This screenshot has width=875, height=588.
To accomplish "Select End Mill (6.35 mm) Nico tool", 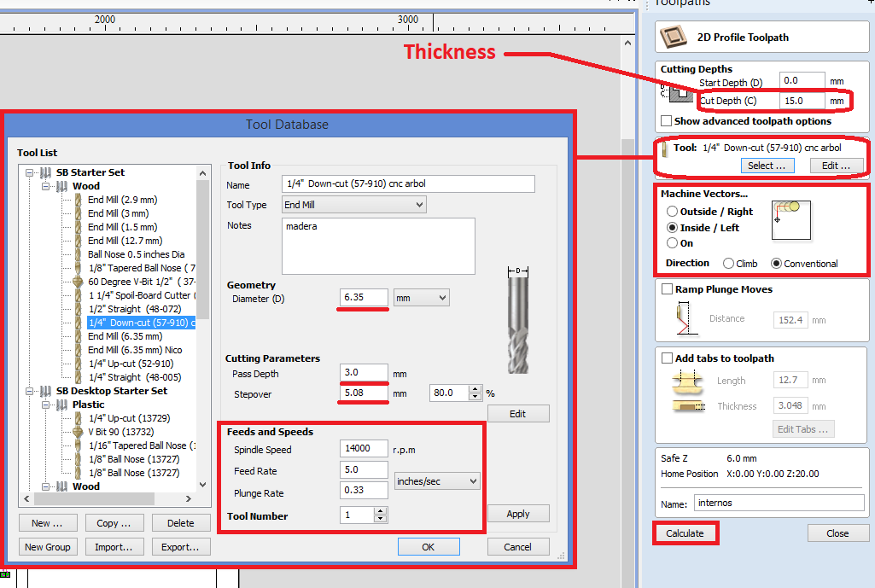I will [135, 350].
